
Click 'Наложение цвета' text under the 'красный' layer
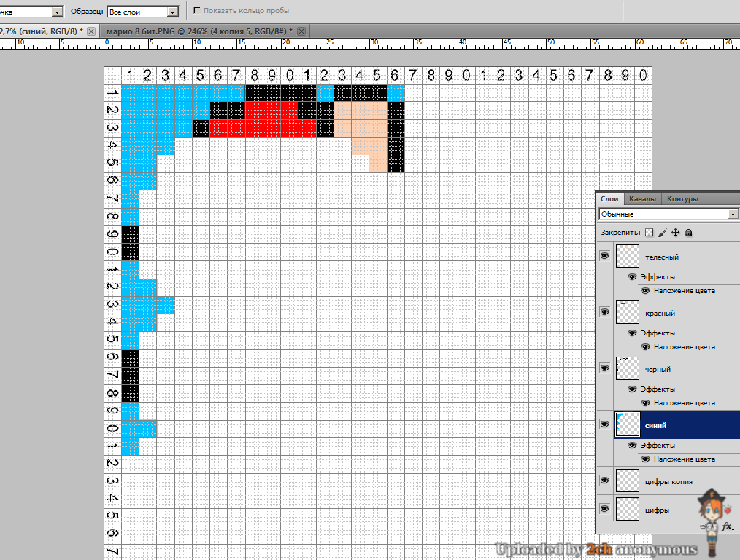click(x=685, y=347)
